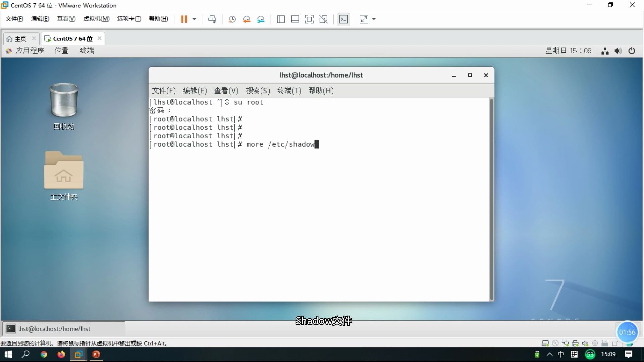Click the sound card status icon
The height and width of the screenshot is (362, 644).
click(585, 343)
